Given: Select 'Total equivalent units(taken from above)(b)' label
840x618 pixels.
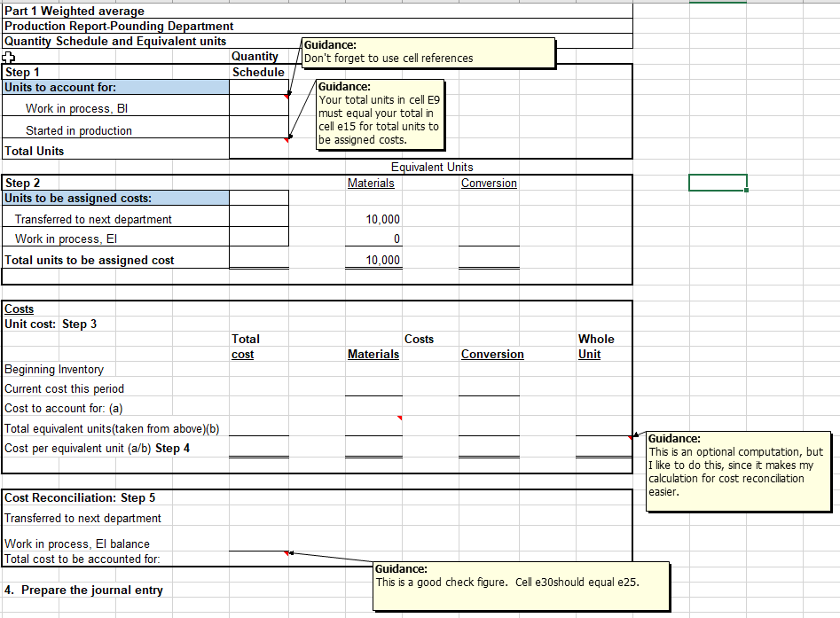Looking at the screenshot, I should click(112, 429).
